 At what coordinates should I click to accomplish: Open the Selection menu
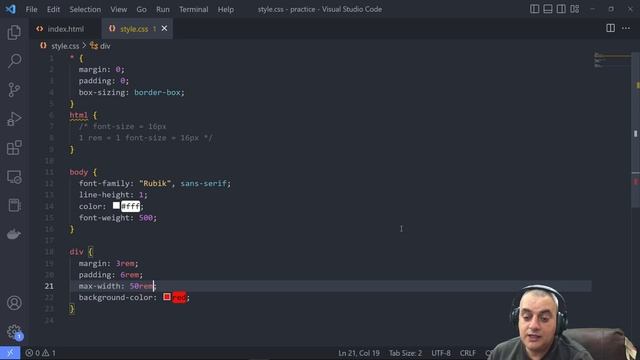point(85,9)
